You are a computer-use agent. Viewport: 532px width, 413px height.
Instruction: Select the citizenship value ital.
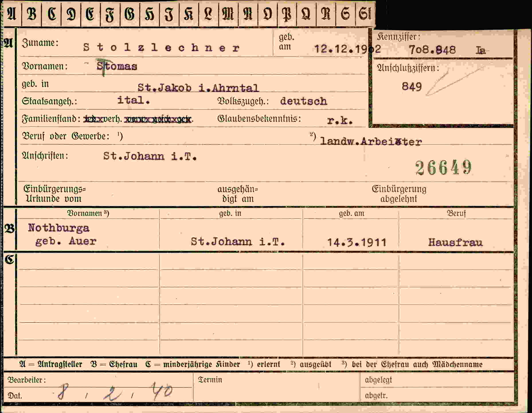(x=133, y=100)
